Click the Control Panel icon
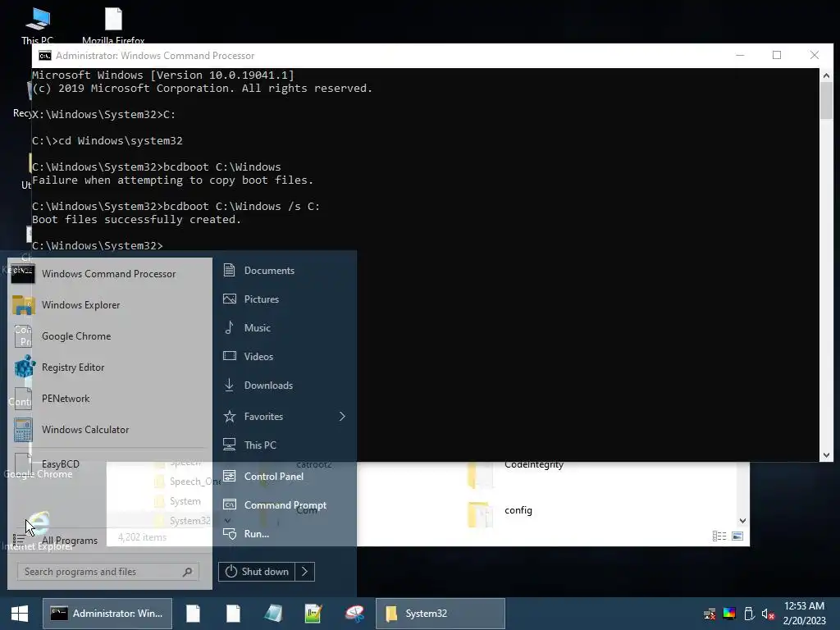Viewport: 840px width, 630px height. click(x=230, y=476)
